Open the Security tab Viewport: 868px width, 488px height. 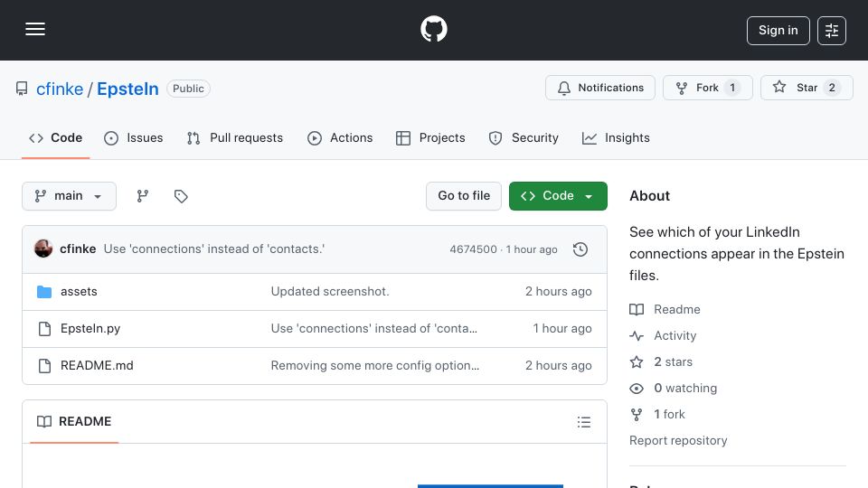524,137
